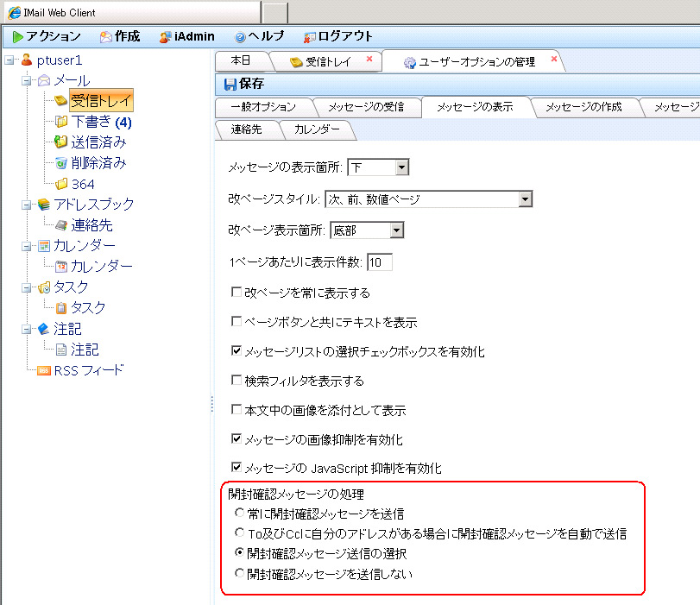Screen dimensions: 700x605
Task: Uncheck メッセージの画像抑制を有効化 checkbox
Action: [236, 438]
